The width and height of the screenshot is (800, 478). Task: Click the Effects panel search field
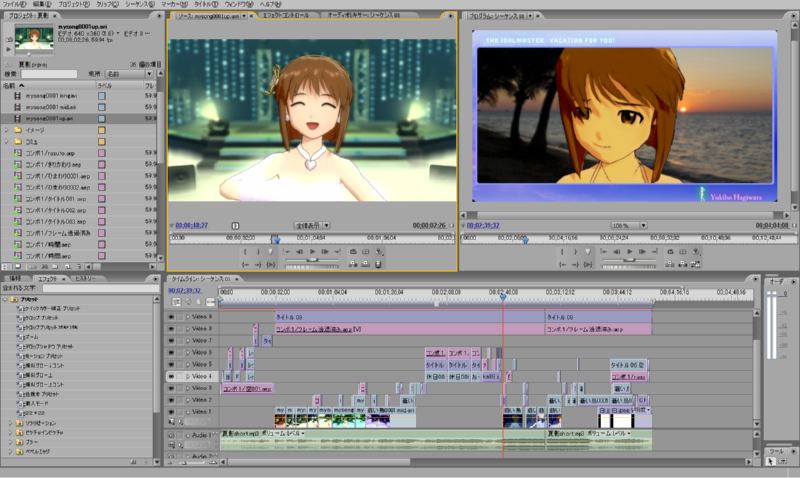(x=101, y=289)
